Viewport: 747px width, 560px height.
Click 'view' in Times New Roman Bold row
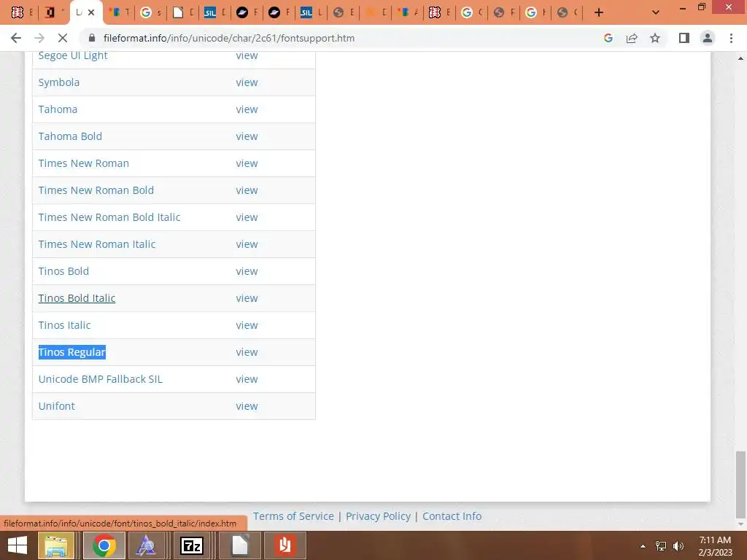[247, 190]
